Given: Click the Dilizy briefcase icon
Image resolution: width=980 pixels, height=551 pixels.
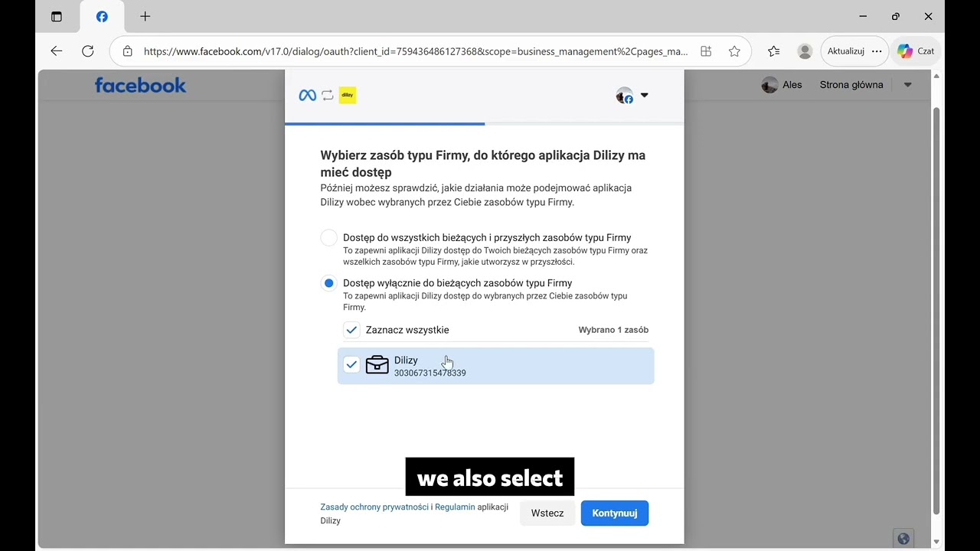Looking at the screenshot, I should tap(377, 365).
